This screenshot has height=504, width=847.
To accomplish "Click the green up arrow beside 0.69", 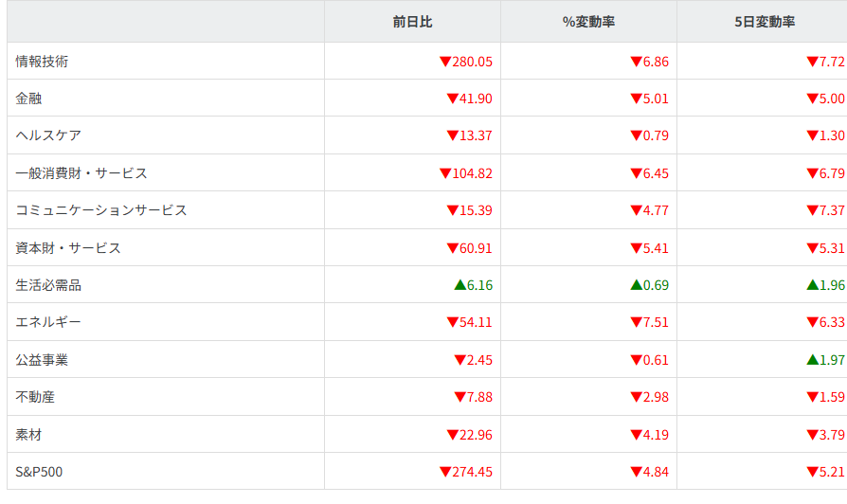I will coord(636,285).
